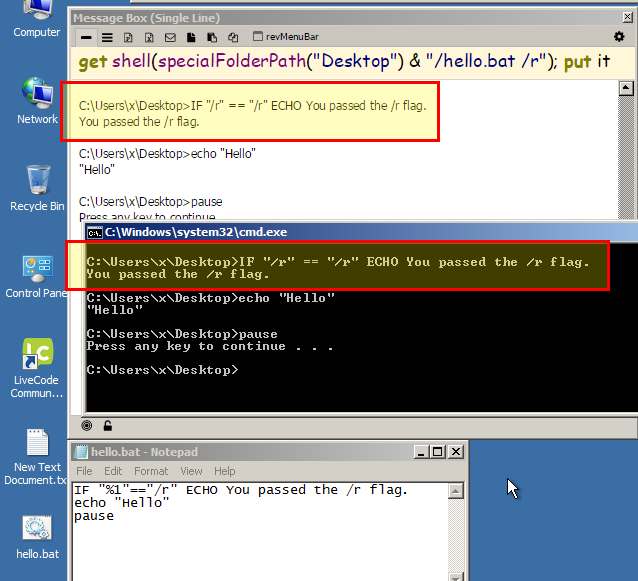This screenshot has height=581, width=638.
Task: Click the cmd.exe title bar icon
Action: pyautogui.click(x=94, y=233)
